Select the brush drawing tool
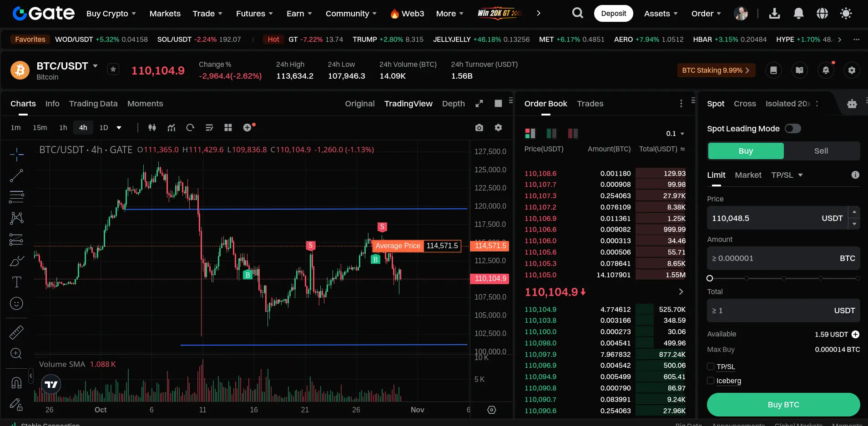Image resolution: width=868 pixels, height=426 pixels. (17, 261)
